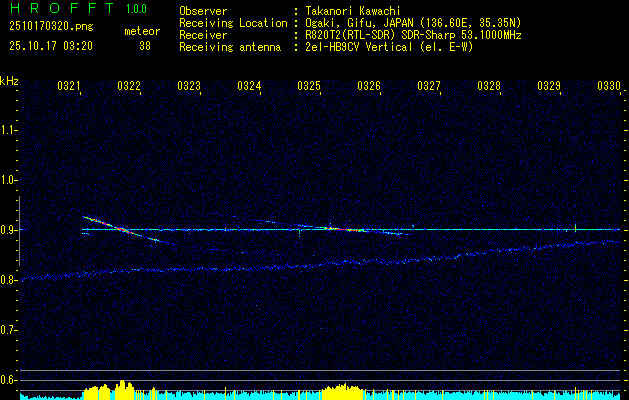Click the R820T2(RTL-SDR) receiver text
The width and height of the screenshot is (629, 400).
pyautogui.click(x=413, y=35)
